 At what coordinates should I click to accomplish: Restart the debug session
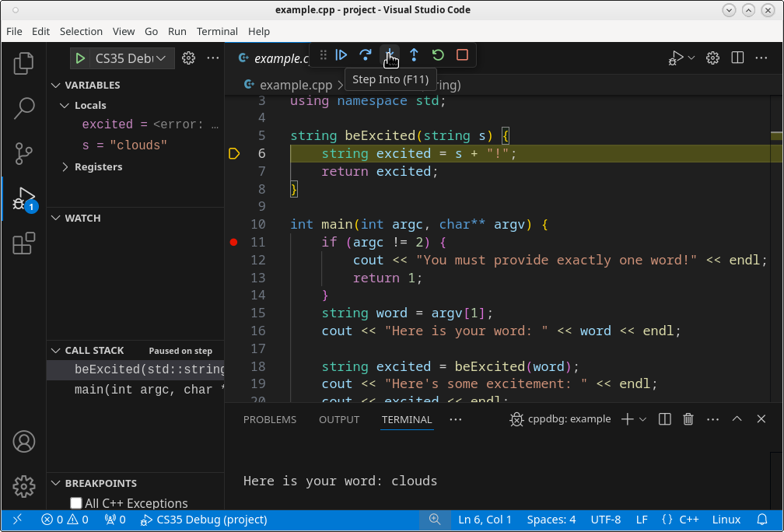(x=438, y=54)
